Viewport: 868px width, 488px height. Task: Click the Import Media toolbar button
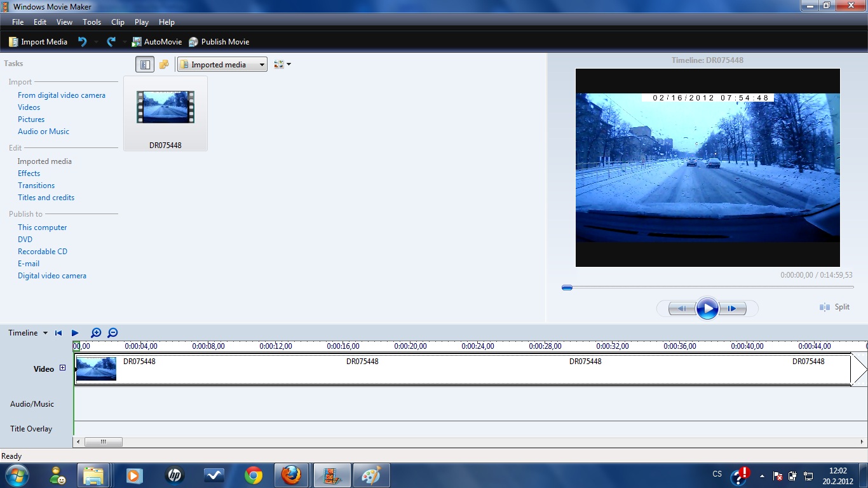coord(37,42)
